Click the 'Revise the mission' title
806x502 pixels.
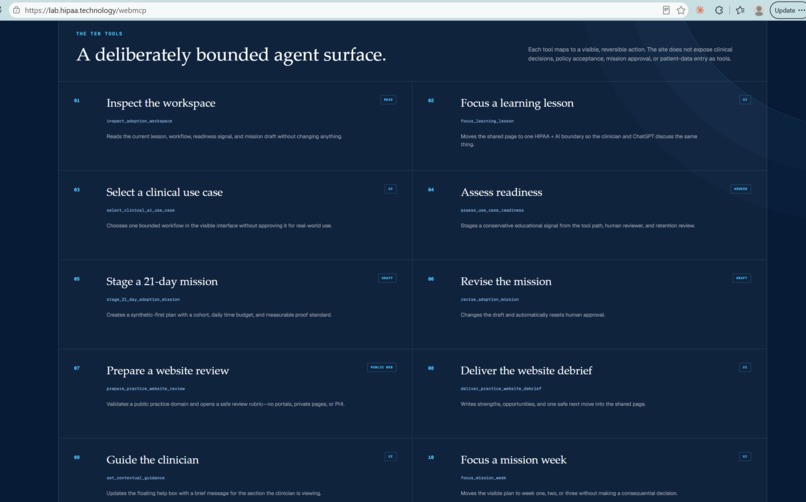[506, 282]
